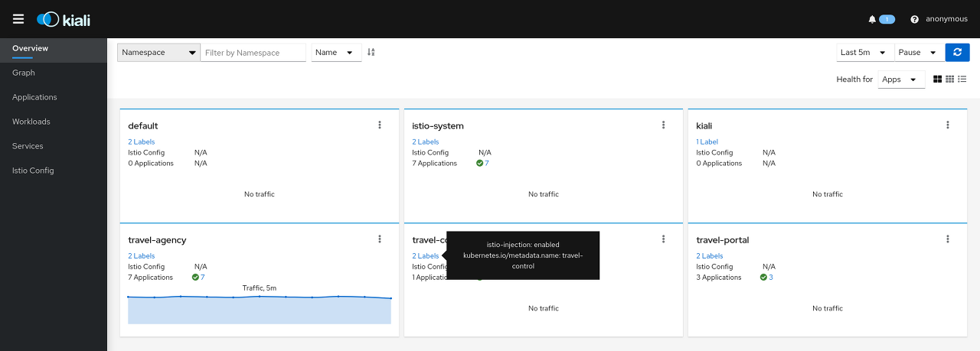Click '7 Applications' text in istio-system card
This screenshot has width=980, height=351.
click(x=434, y=163)
